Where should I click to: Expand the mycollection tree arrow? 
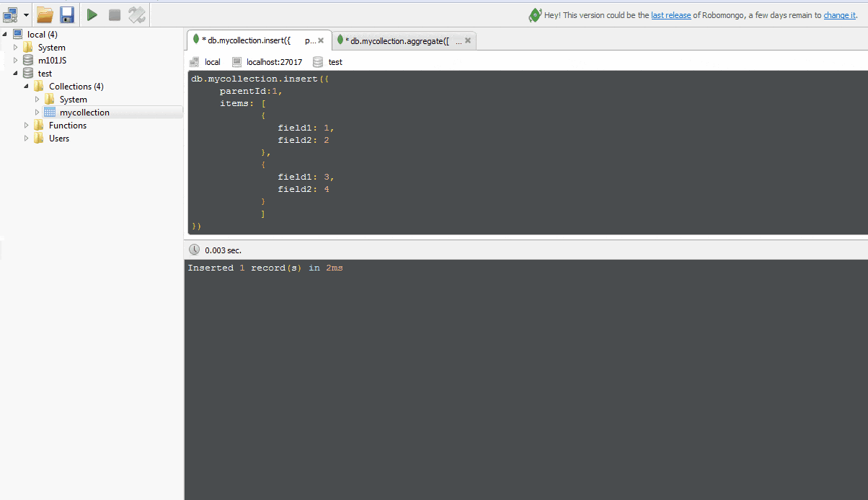point(37,112)
